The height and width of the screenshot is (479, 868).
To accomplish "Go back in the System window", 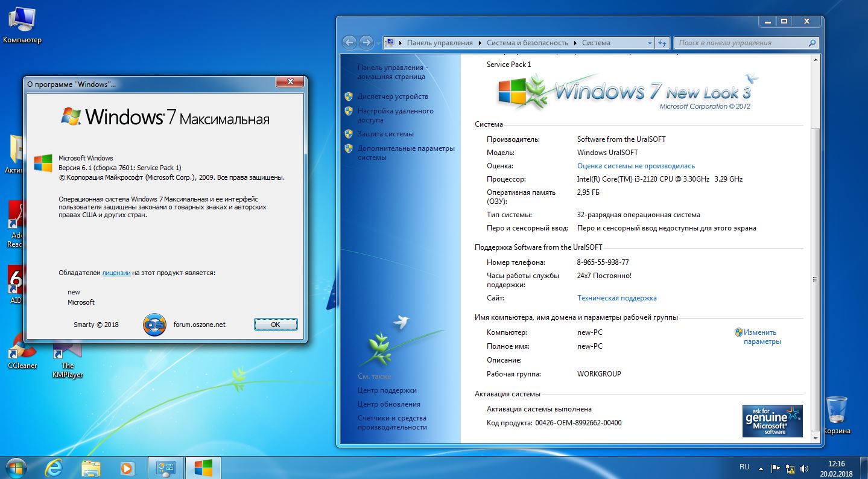I will pos(349,43).
